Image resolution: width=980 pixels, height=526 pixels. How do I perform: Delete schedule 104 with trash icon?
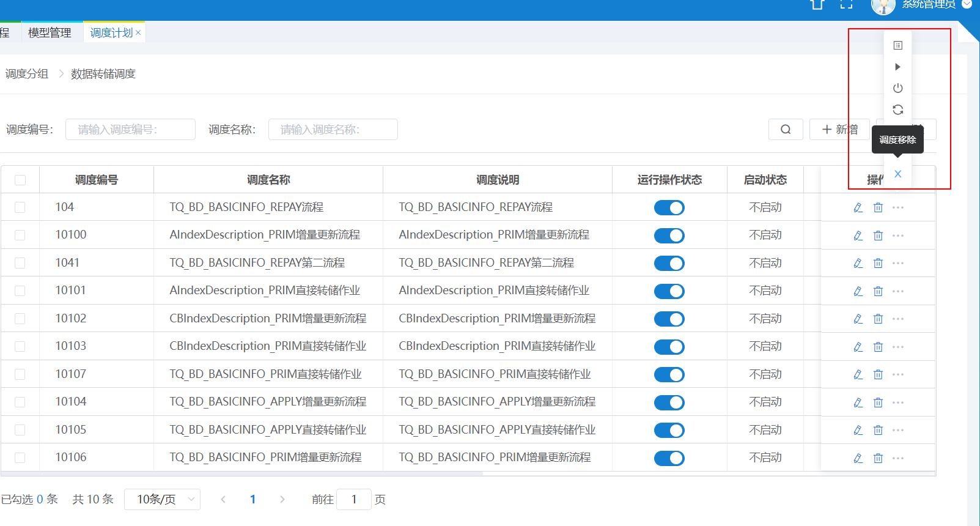point(878,207)
